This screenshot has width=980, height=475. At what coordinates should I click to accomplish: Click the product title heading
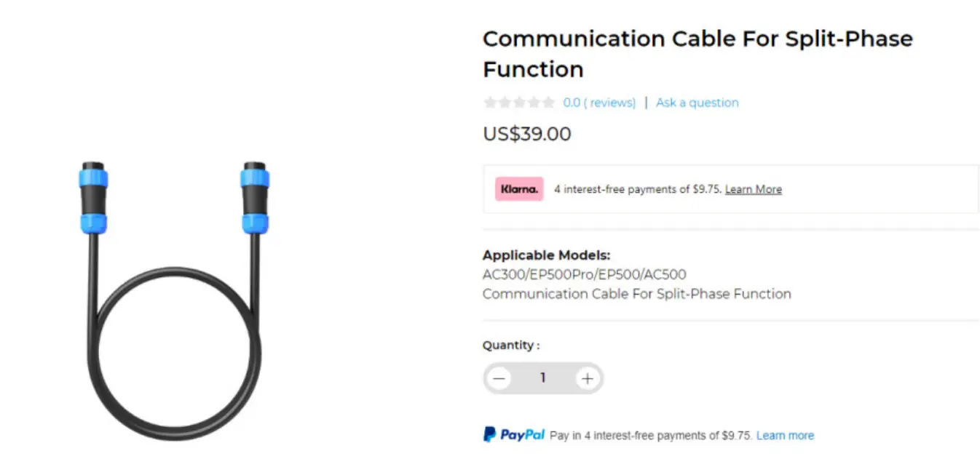pos(697,54)
